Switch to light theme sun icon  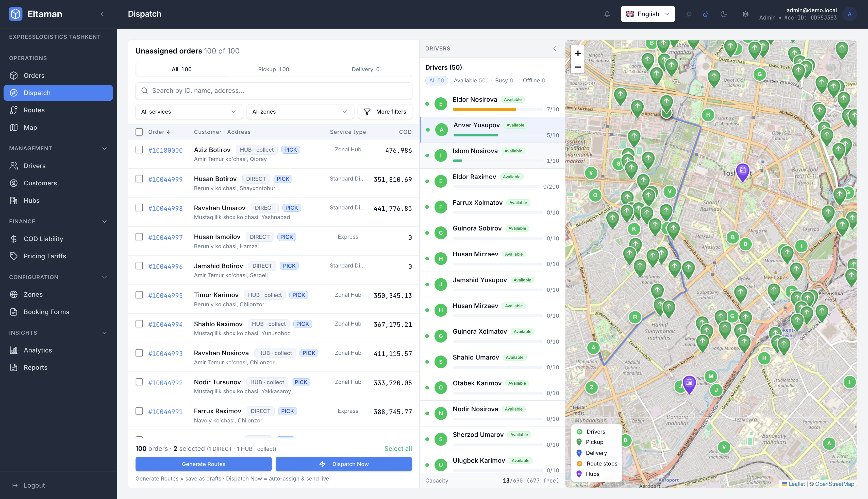tap(689, 14)
